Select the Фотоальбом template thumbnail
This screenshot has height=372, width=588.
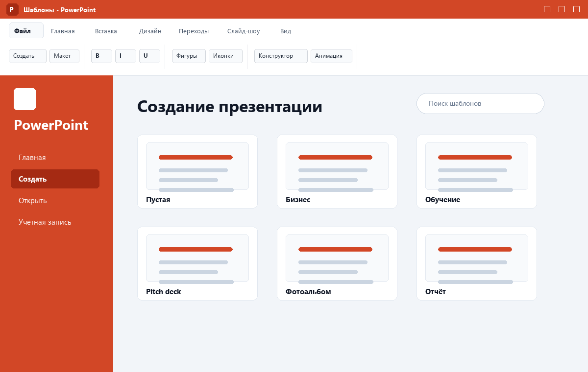click(337, 258)
